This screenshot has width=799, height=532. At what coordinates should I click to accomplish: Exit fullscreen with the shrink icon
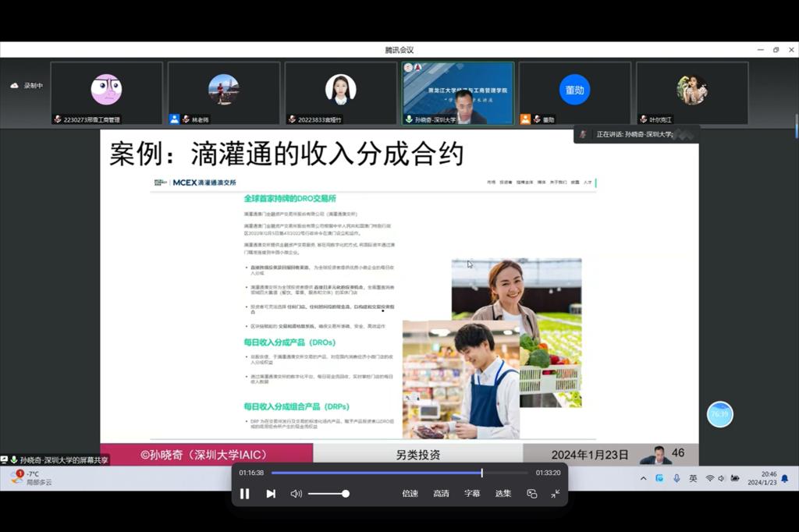tap(556, 493)
